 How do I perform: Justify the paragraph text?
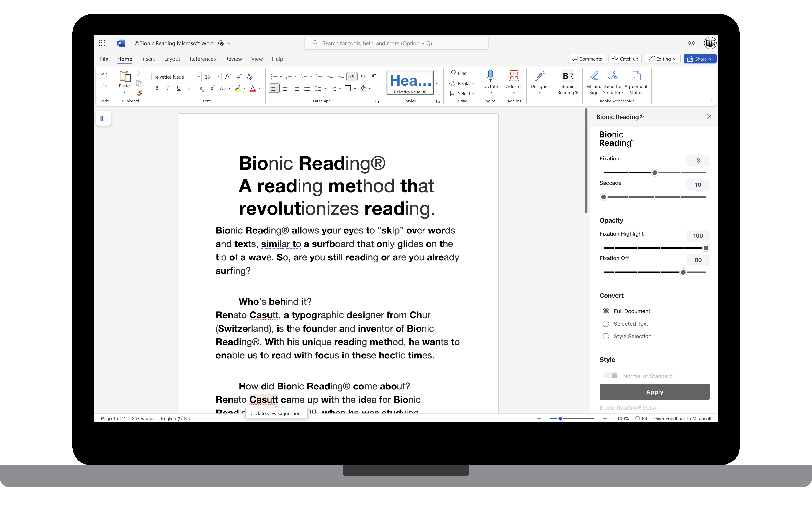[x=307, y=88]
